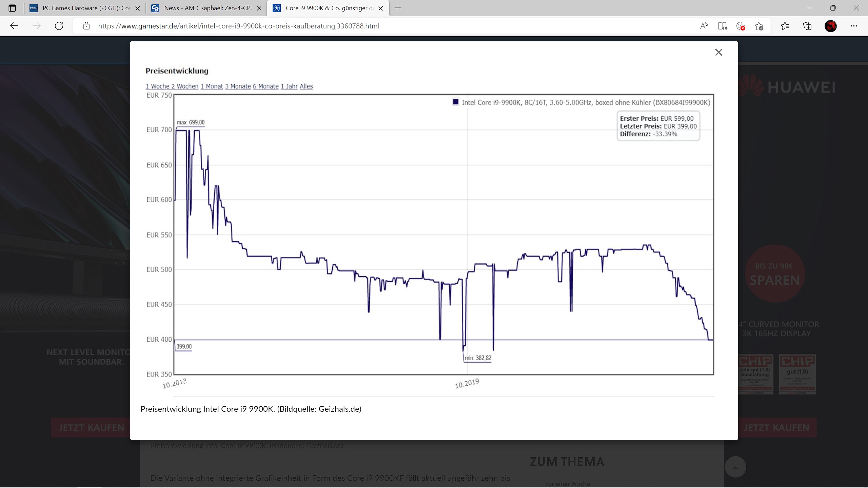Add page to favorites star icon

(x=759, y=26)
